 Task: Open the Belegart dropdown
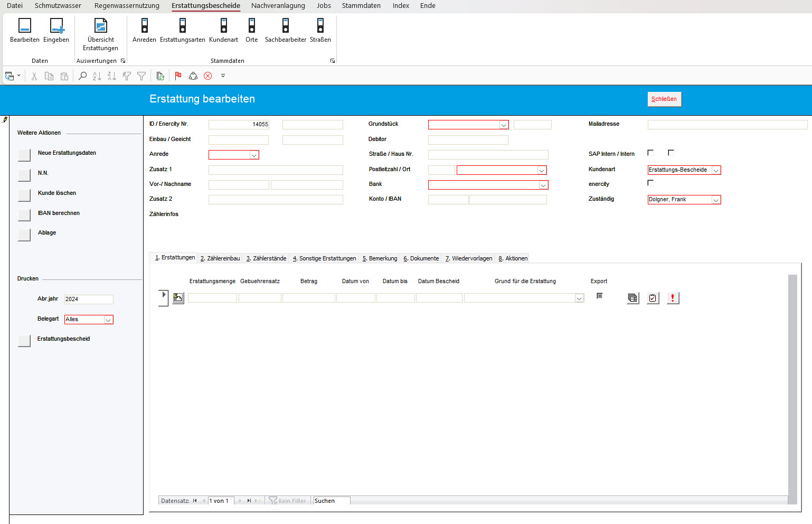pos(108,320)
